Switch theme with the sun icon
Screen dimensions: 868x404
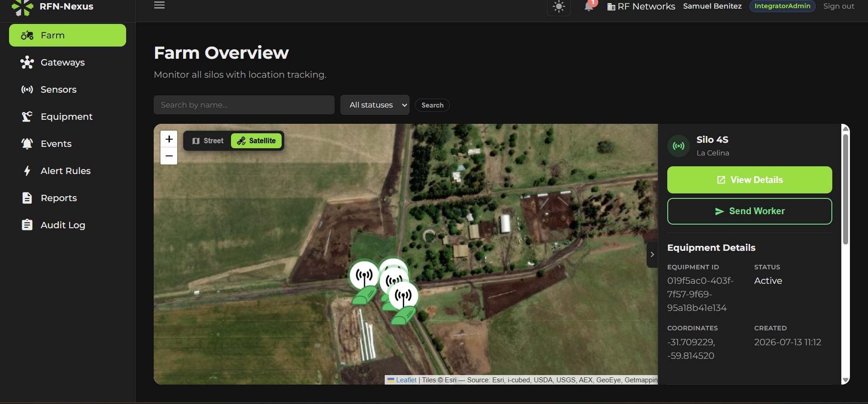[559, 6]
